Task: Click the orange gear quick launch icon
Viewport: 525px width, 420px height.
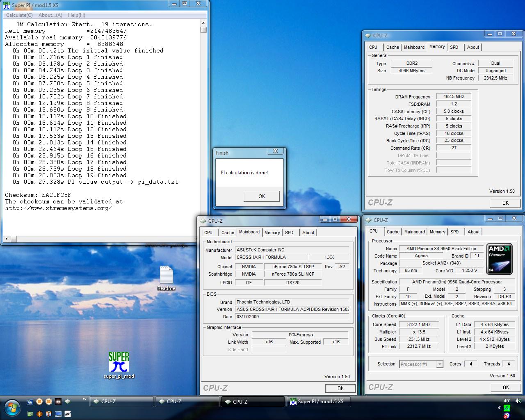Action: coord(39,414)
